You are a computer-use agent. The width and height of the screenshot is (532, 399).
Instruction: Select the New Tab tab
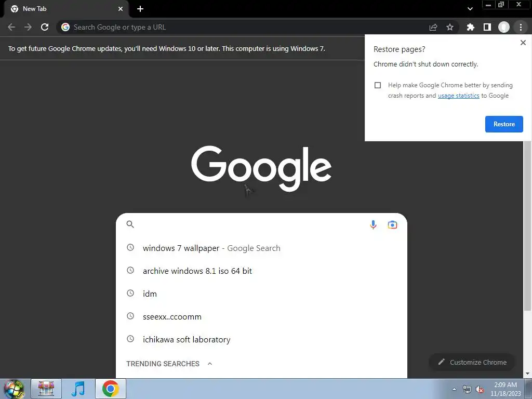pos(66,9)
